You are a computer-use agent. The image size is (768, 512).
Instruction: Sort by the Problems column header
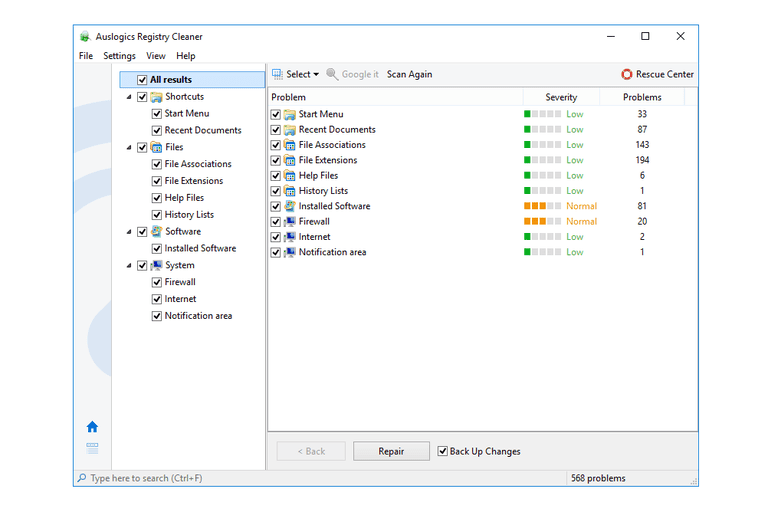coord(642,97)
